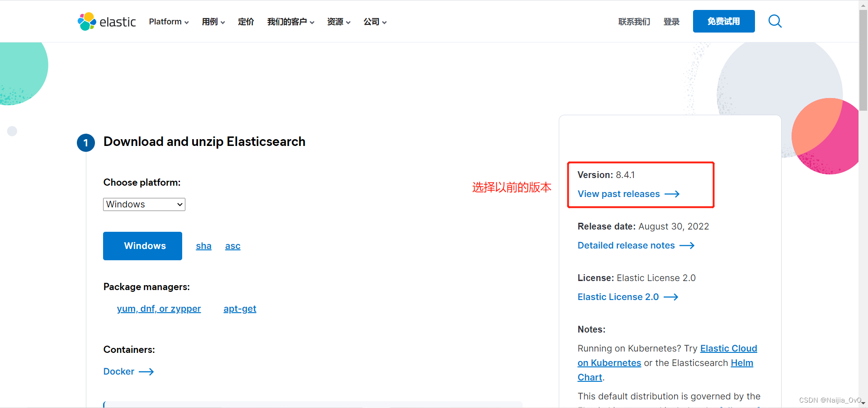Expand the 资源 menu
868x408 pixels.
pos(339,22)
